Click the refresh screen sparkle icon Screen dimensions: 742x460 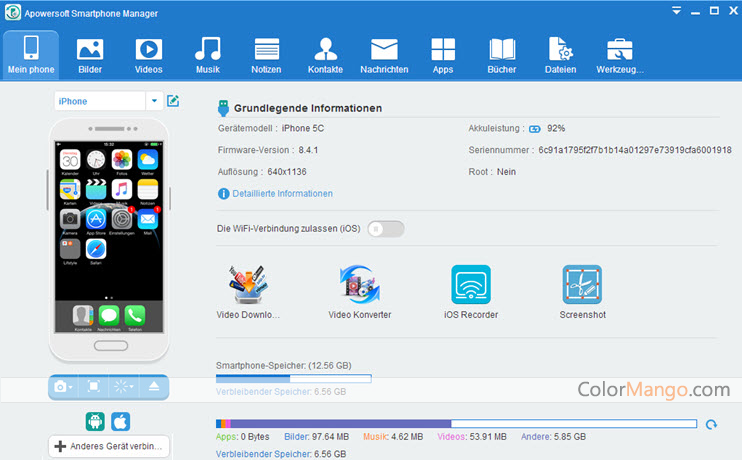[x=121, y=387]
